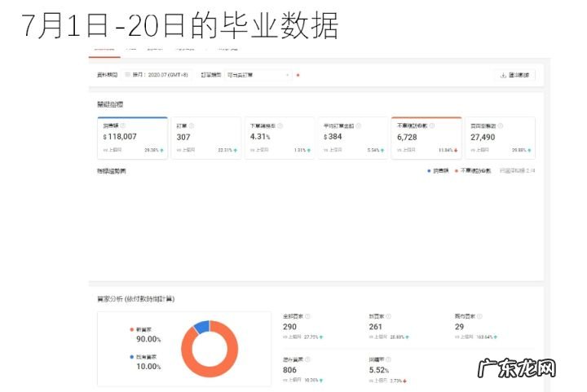Click help icon beside the 806 potential-buyers label
The height and width of the screenshot is (392, 587).
(307, 359)
